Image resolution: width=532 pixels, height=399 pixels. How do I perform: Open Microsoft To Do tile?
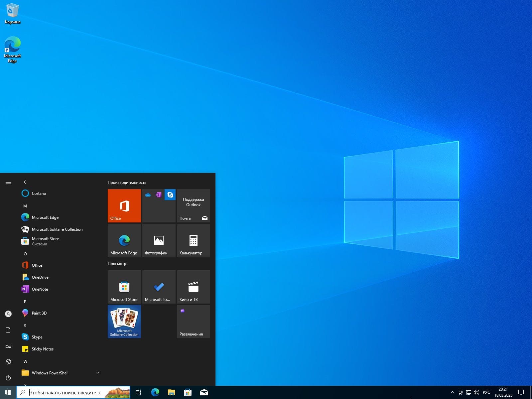[x=159, y=287]
